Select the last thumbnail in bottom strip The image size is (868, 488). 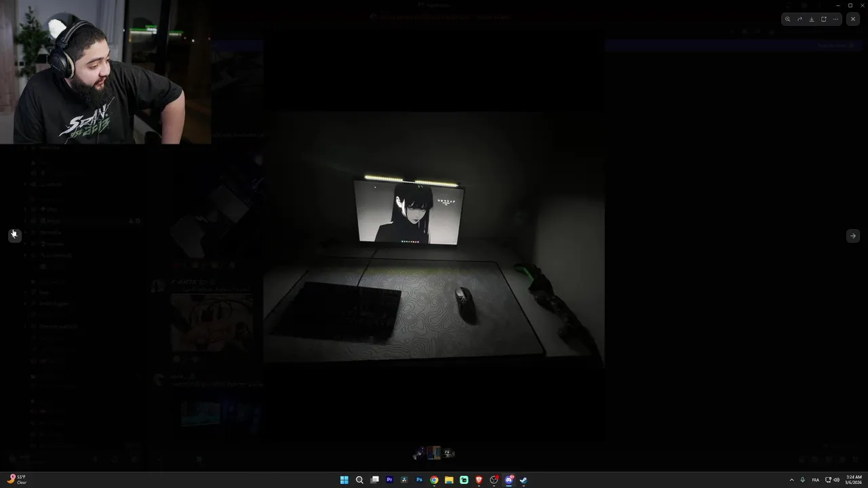[x=448, y=453]
